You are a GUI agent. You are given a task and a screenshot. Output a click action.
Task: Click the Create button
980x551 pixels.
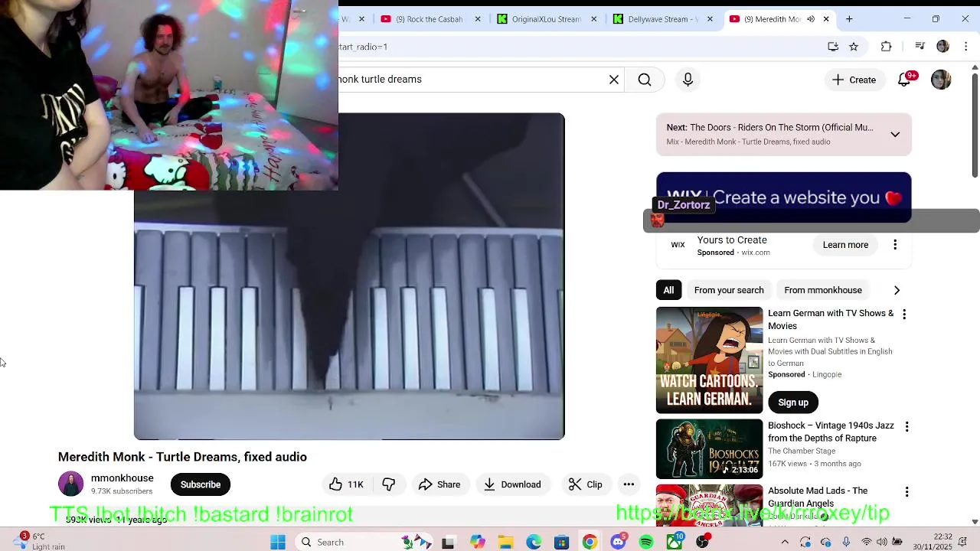point(854,80)
